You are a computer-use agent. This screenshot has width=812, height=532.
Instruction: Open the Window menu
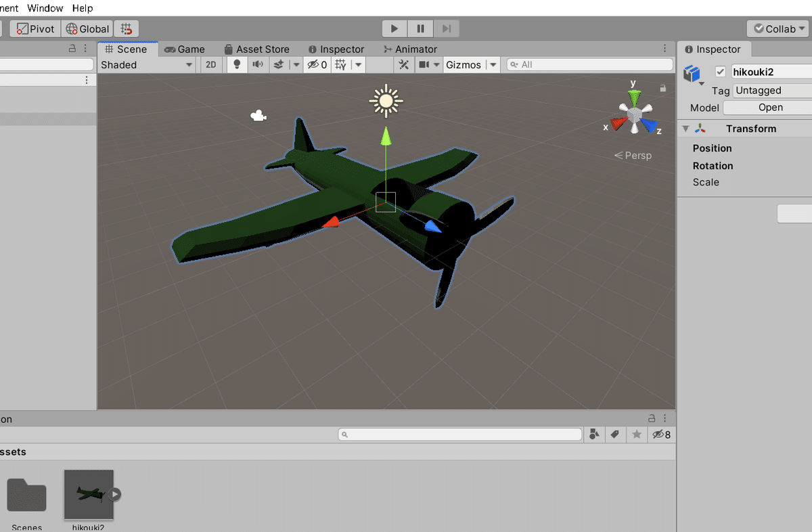45,8
